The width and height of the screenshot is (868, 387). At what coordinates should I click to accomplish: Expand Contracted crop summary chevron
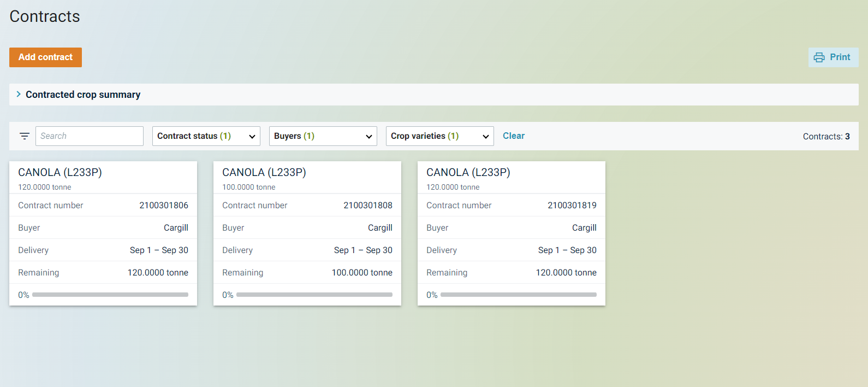pyautogui.click(x=19, y=95)
